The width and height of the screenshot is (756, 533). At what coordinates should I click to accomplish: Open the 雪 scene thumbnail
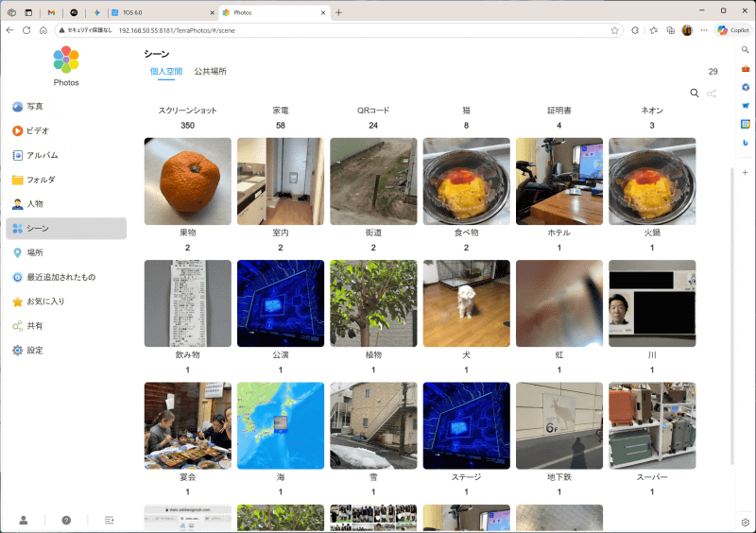pos(373,426)
